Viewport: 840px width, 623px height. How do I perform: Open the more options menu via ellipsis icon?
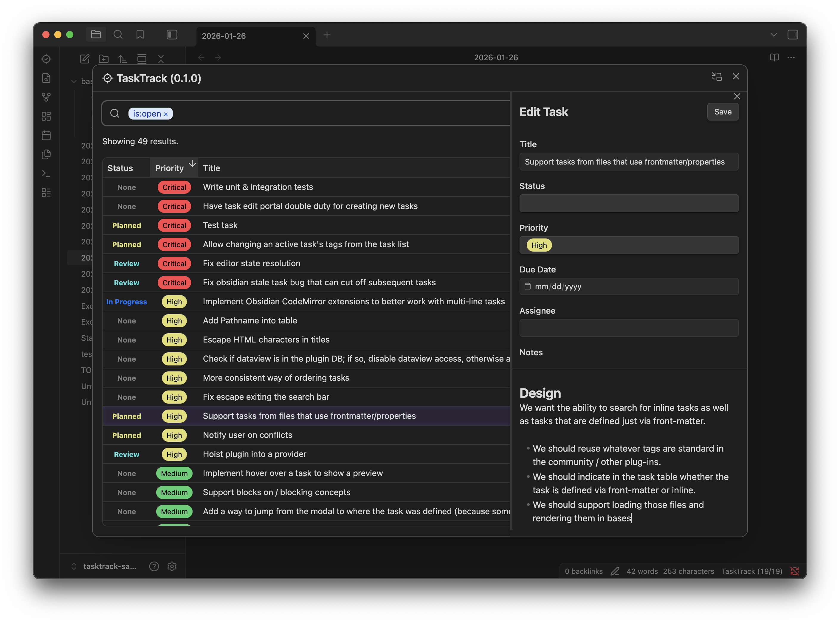coord(791,57)
